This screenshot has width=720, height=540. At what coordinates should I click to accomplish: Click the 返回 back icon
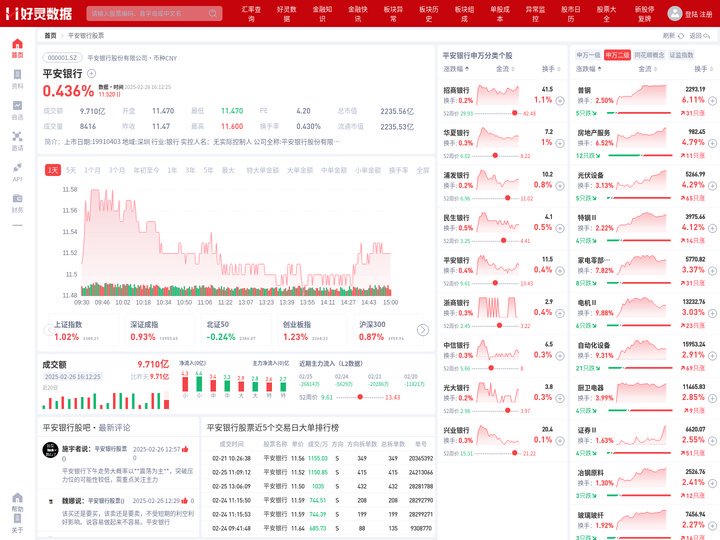(707, 35)
